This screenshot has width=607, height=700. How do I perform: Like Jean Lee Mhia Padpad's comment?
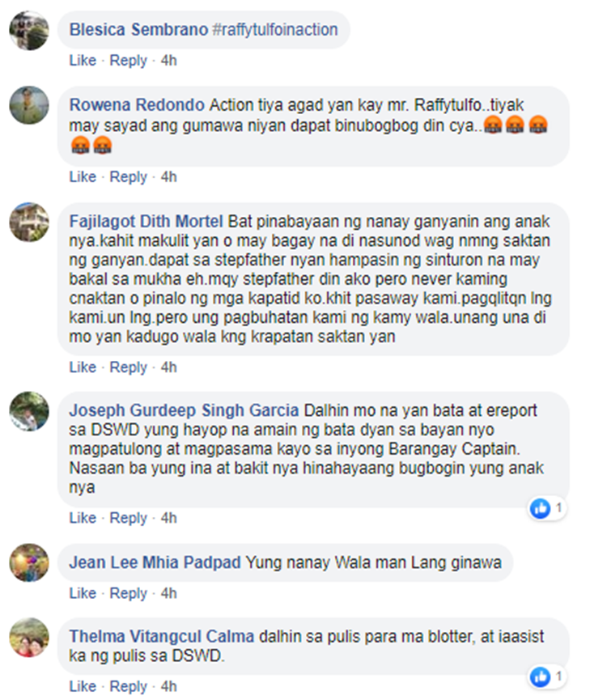coord(83,593)
